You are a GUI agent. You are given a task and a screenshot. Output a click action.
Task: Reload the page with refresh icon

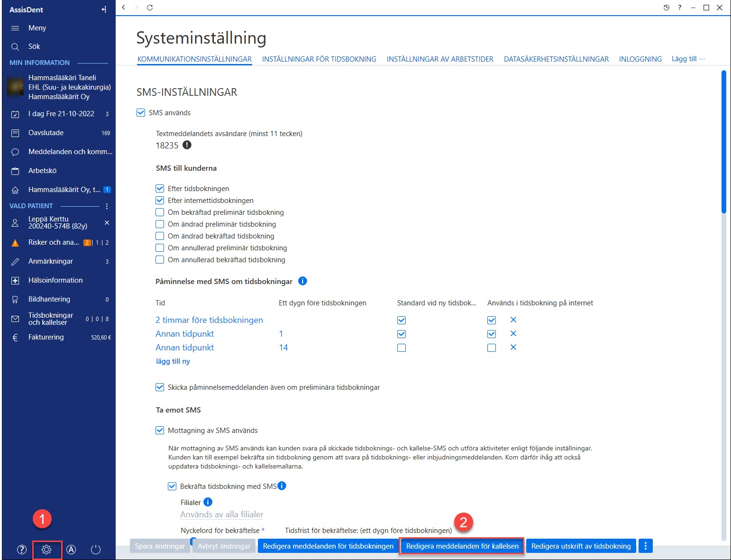[150, 8]
